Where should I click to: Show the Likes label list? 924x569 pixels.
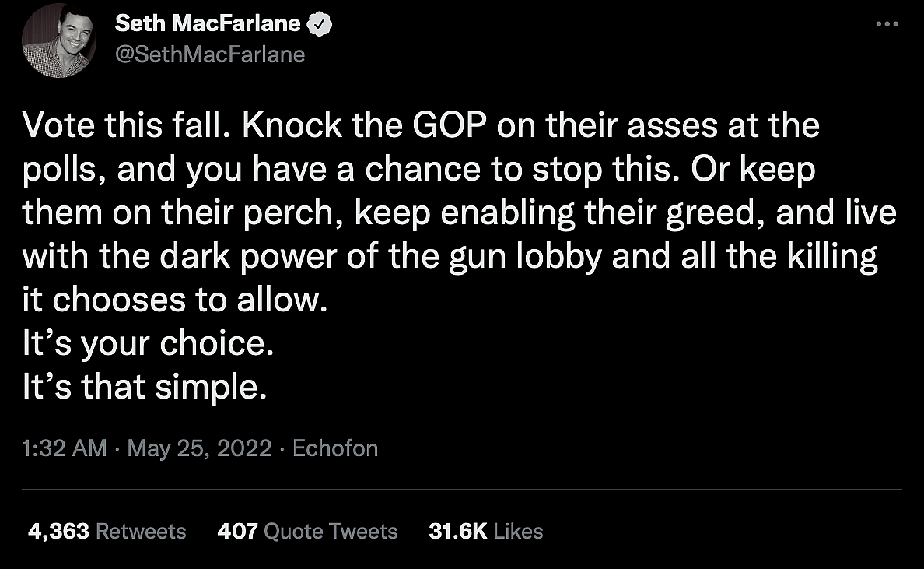click(x=519, y=531)
